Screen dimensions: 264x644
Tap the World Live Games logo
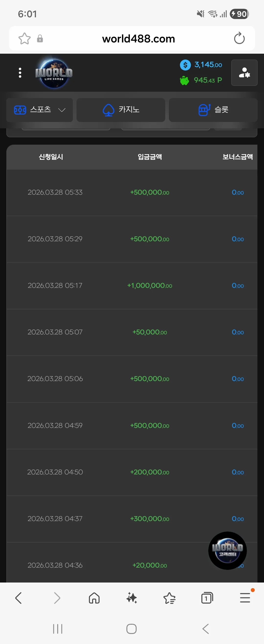[54, 73]
